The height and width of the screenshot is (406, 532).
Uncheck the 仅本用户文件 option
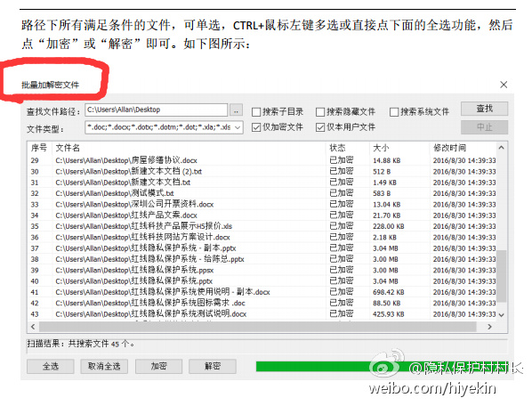point(320,127)
